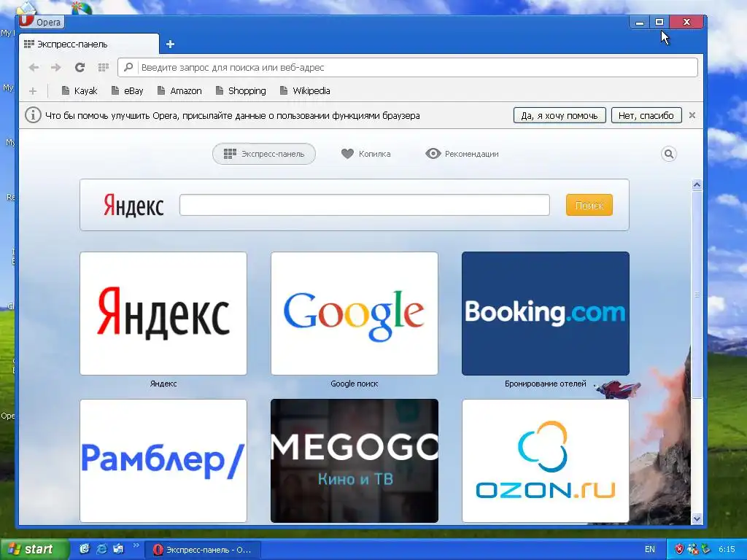Click the info icon in notification bar
The height and width of the screenshot is (560, 747).
(x=33, y=115)
